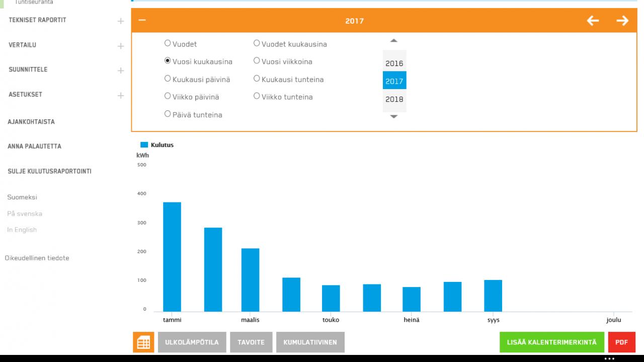This screenshot has width=644, height=362.
Task: Switch language to På svenska
Action: click(x=25, y=213)
